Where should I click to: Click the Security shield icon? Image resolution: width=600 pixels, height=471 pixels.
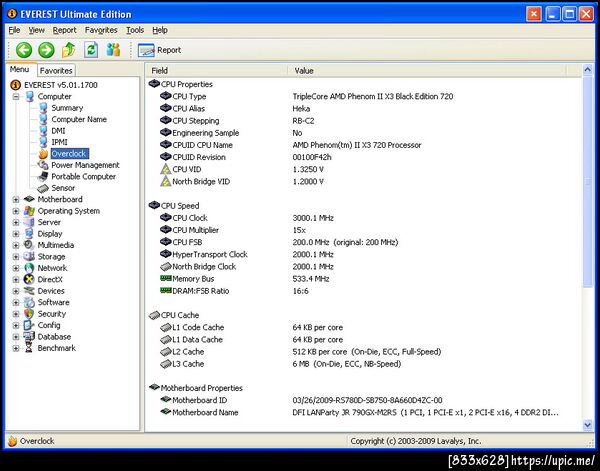click(29, 314)
